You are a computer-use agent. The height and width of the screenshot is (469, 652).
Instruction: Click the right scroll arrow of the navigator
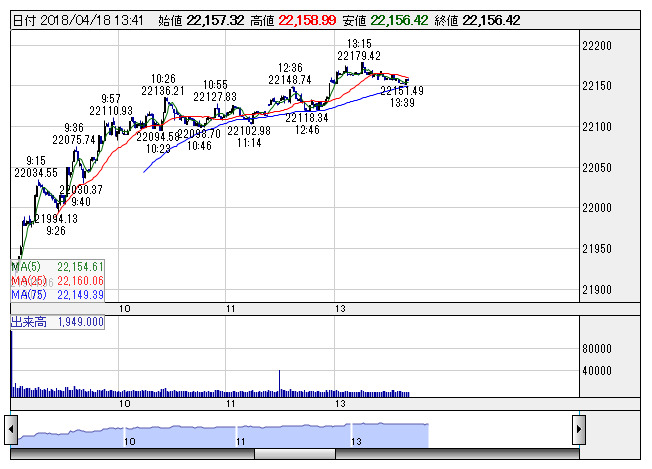click(x=579, y=430)
